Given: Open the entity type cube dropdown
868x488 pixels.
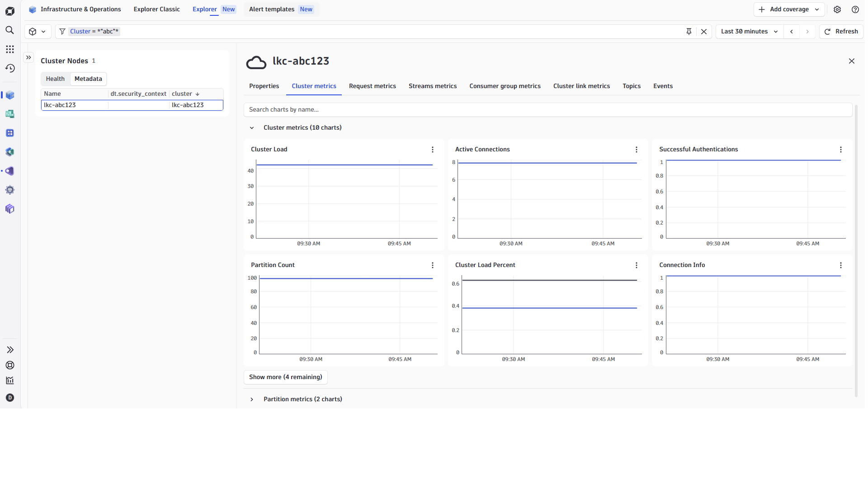Looking at the screenshot, I should [38, 32].
